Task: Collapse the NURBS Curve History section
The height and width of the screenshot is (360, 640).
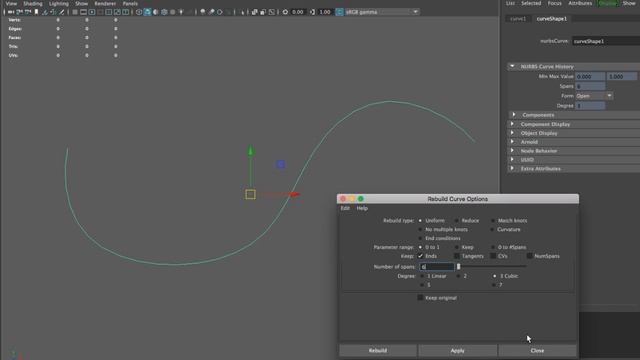Action: pos(512,66)
